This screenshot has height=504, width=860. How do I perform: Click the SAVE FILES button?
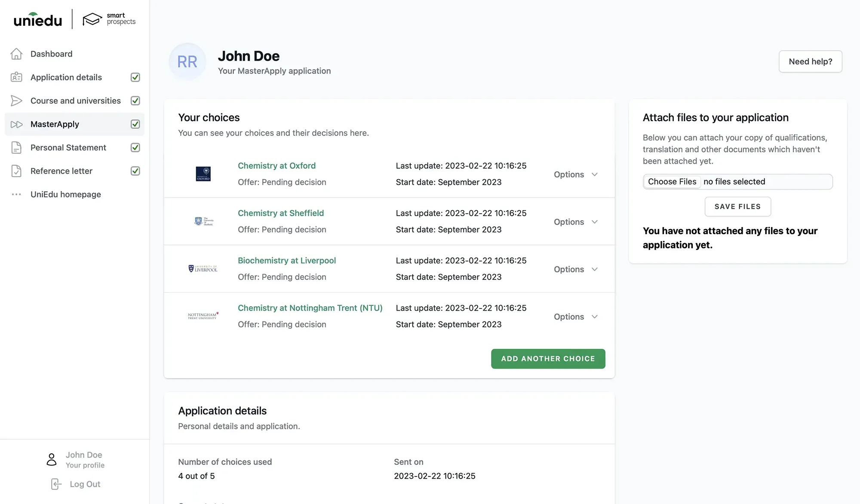(x=737, y=207)
